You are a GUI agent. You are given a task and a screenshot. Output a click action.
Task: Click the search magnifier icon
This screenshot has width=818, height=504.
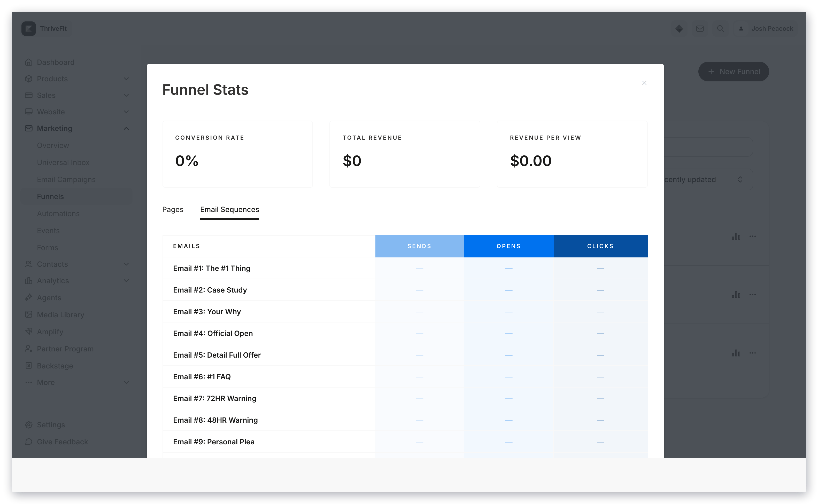(x=720, y=29)
